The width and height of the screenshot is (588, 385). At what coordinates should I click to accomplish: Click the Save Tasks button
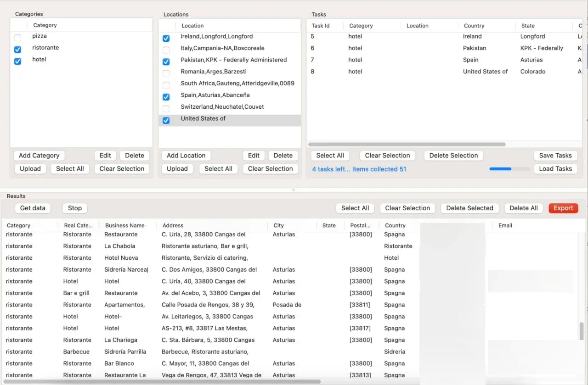(555, 156)
